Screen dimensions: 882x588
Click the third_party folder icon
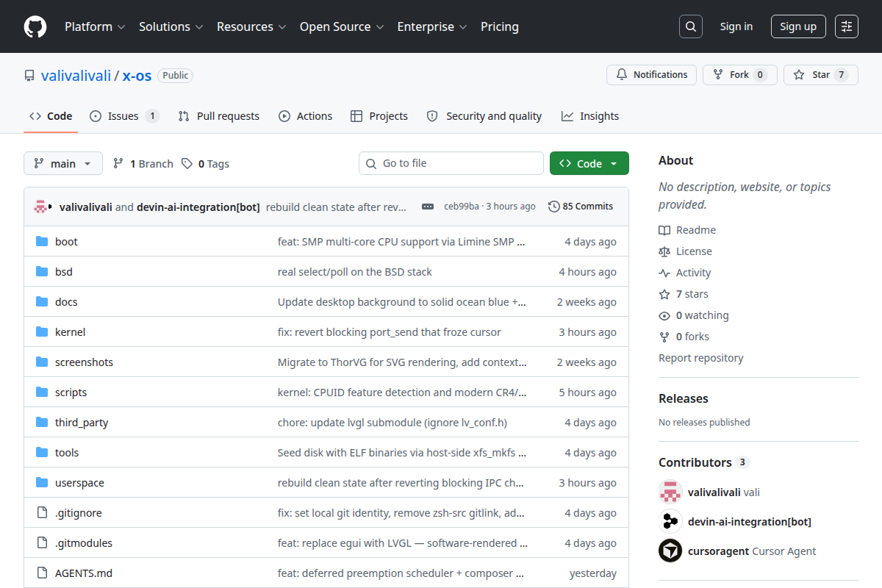click(42, 423)
